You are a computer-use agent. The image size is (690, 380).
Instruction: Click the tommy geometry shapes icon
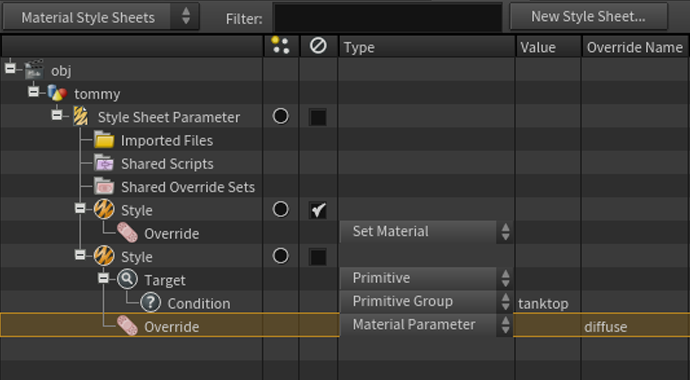click(x=57, y=93)
